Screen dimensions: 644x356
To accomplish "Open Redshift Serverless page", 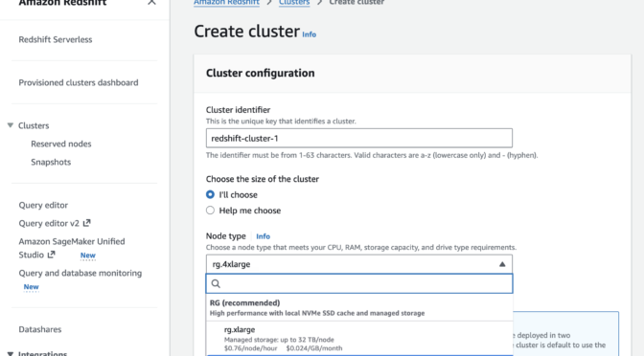I will coord(56,40).
